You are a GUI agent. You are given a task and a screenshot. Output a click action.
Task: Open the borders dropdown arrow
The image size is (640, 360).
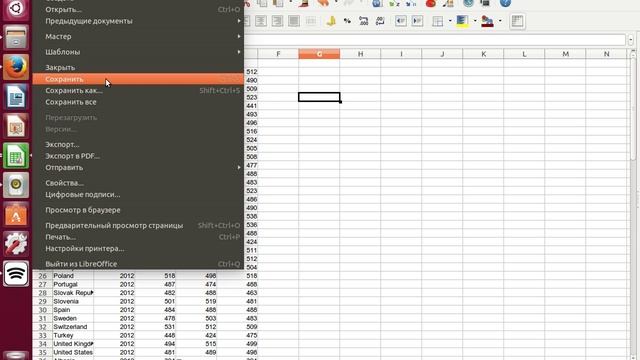[450, 21]
